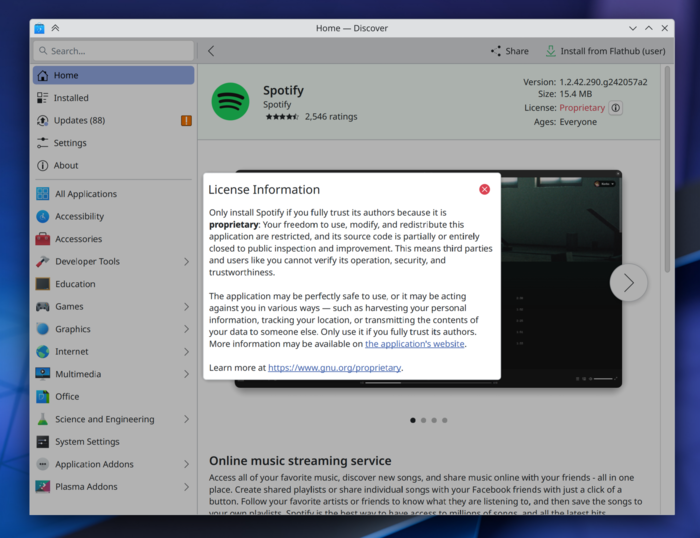This screenshot has height=538, width=700.
Task: Click the Share button
Action: pyautogui.click(x=510, y=51)
